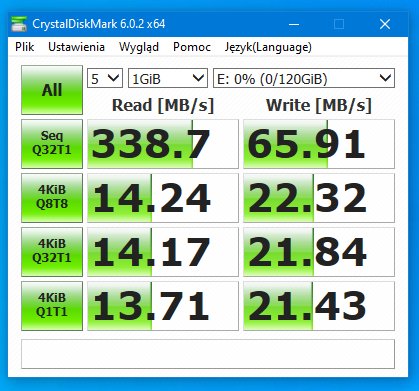The image size is (419, 391).
Task: Start the 4KiB Q32T1 test
Action: pyautogui.click(x=52, y=252)
